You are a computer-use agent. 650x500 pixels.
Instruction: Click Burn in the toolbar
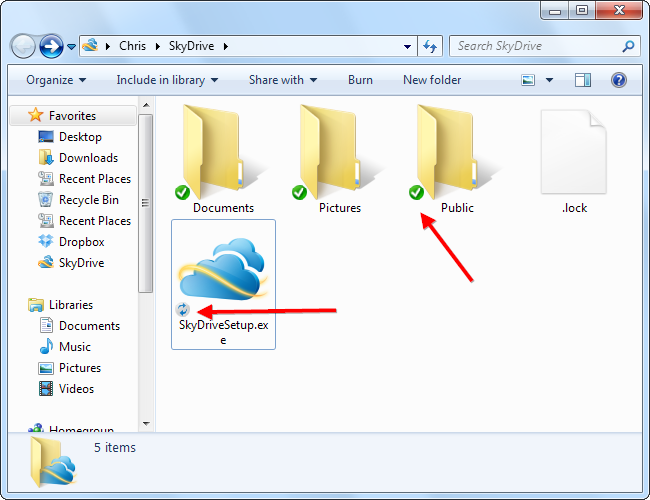(x=360, y=80)
